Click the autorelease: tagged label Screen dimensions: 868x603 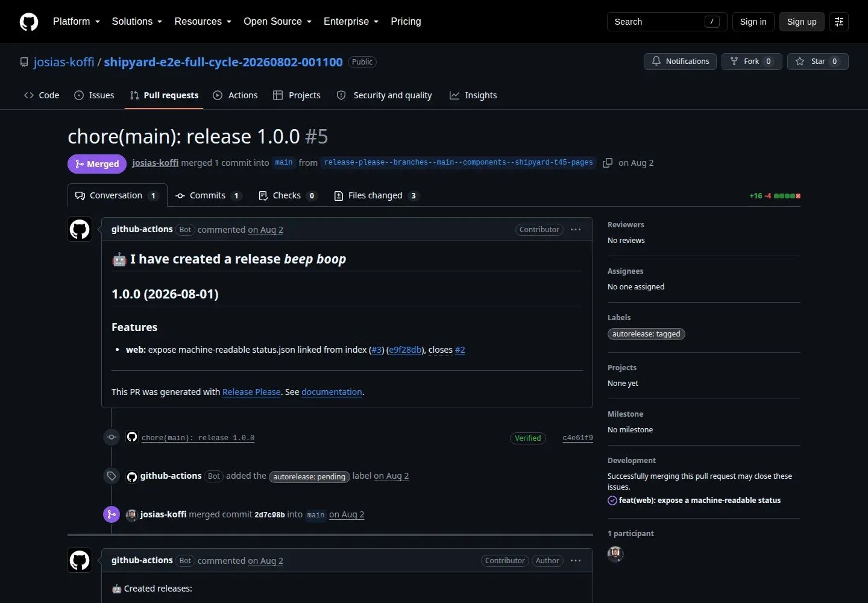646,334
